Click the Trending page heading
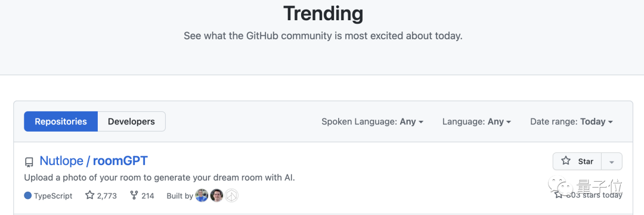Viewport: 644px width, 215px height. 323,14
